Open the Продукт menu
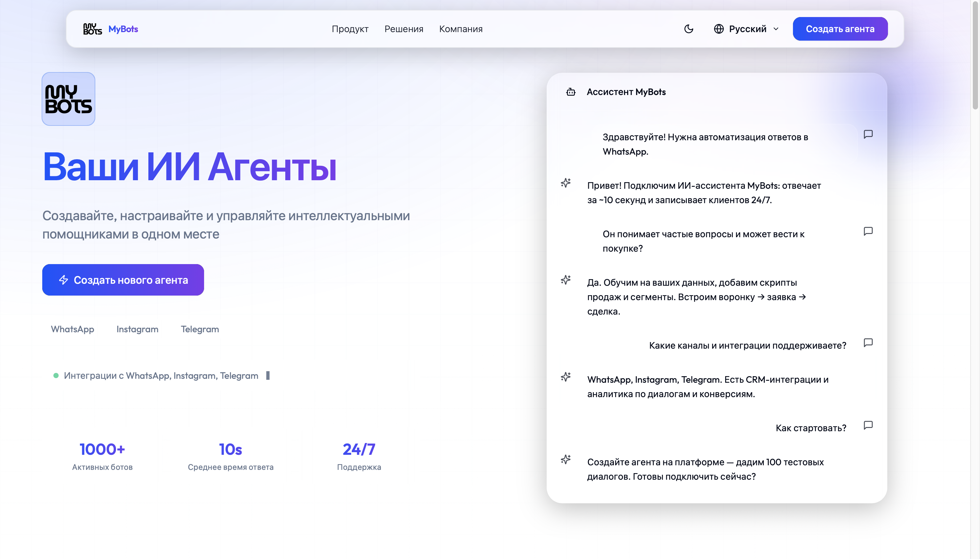The height and width of the screenshot is (559, 980). [x=350, y=29]
